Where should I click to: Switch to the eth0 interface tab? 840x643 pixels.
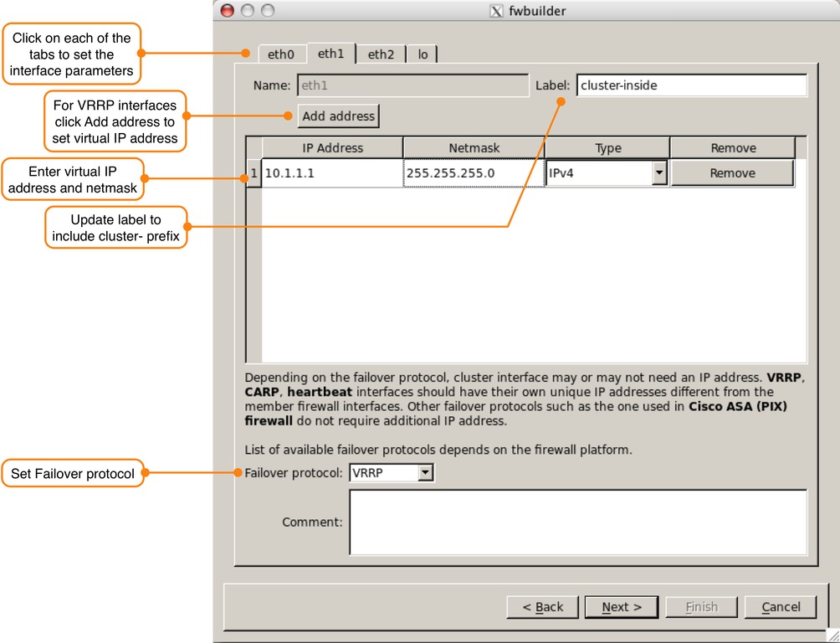click(x=280, y=54)
